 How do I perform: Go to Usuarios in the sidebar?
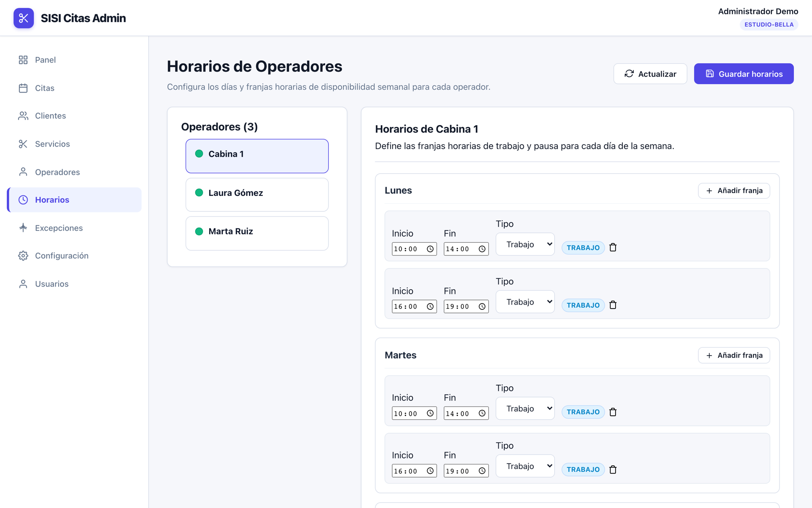pyautogui.click(x=74, y=284)
